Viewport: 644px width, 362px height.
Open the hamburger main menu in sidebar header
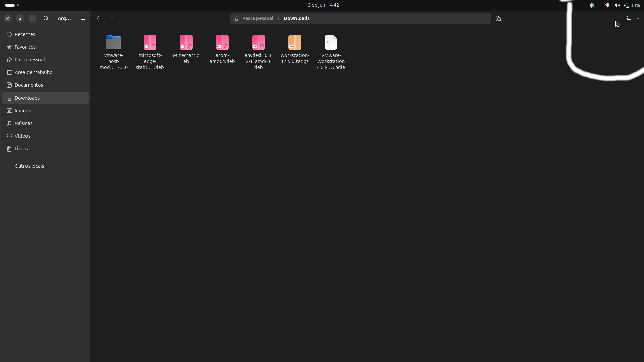click(83, 18)
